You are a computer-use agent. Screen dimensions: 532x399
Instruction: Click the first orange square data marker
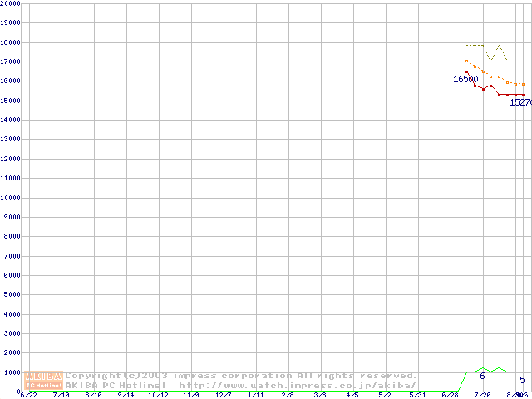(x=467, y=61)
